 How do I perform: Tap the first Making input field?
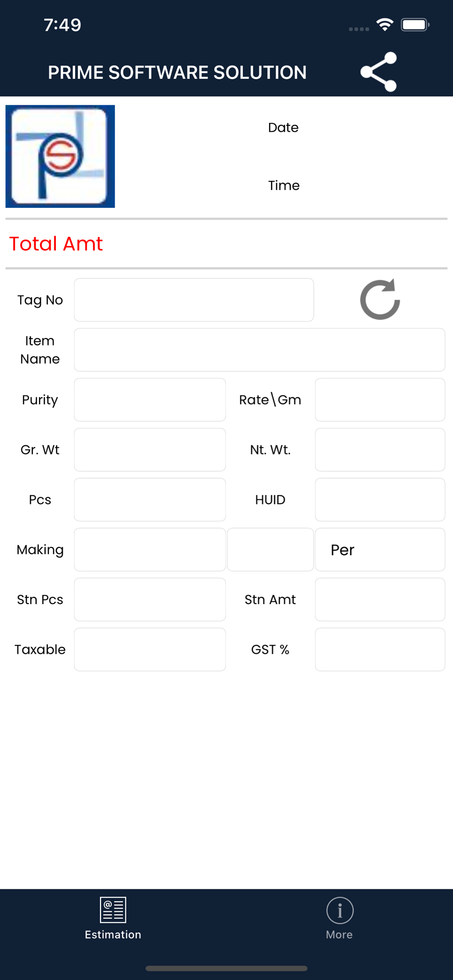150,550
